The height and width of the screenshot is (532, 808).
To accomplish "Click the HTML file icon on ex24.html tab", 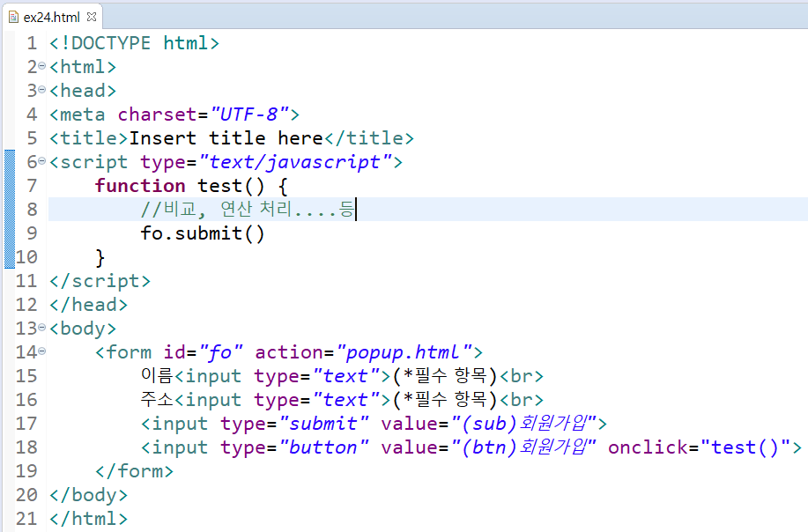I will click(x=13, y=17).
